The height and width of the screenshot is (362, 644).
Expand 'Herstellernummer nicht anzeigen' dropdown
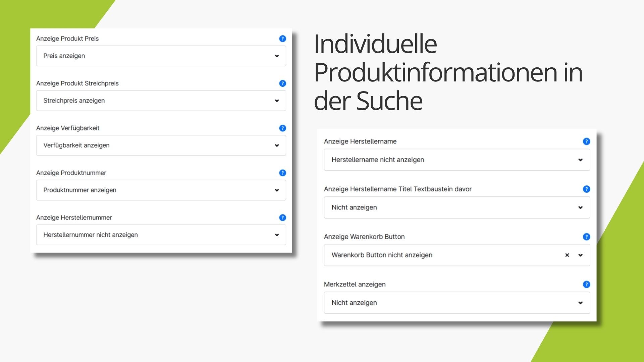point(161,235)
